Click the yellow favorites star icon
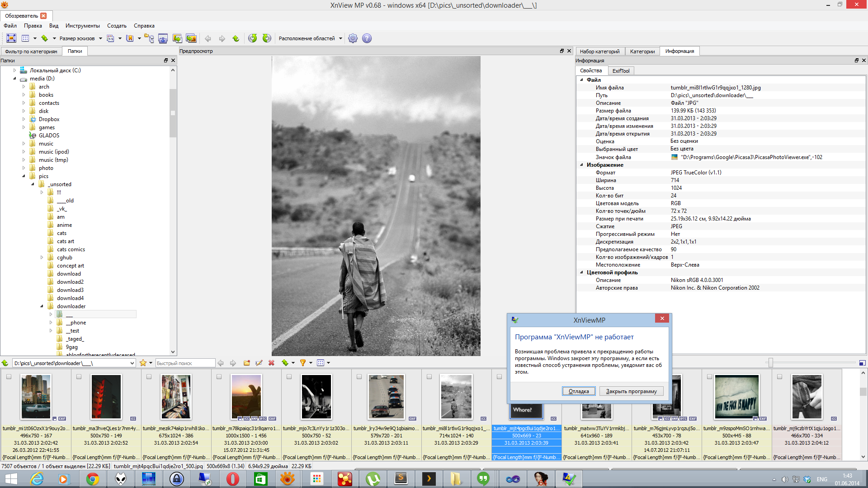The image size is (868, 488). [143, 363]
